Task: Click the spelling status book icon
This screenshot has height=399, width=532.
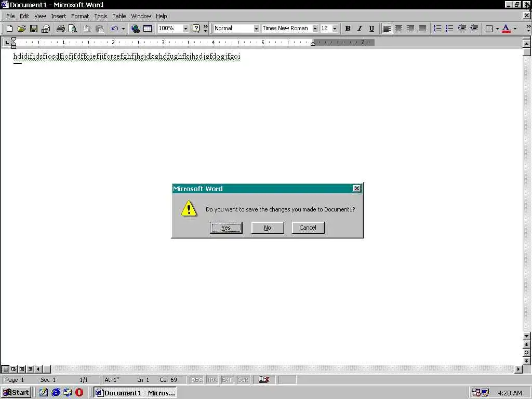Action: [x=263, y=380]
